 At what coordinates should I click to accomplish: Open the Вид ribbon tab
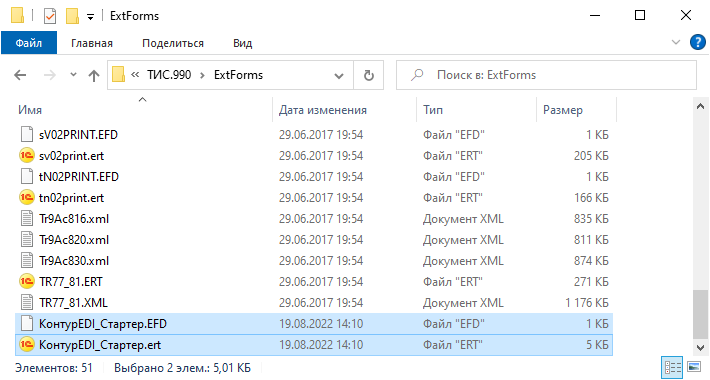click(242, 43)
